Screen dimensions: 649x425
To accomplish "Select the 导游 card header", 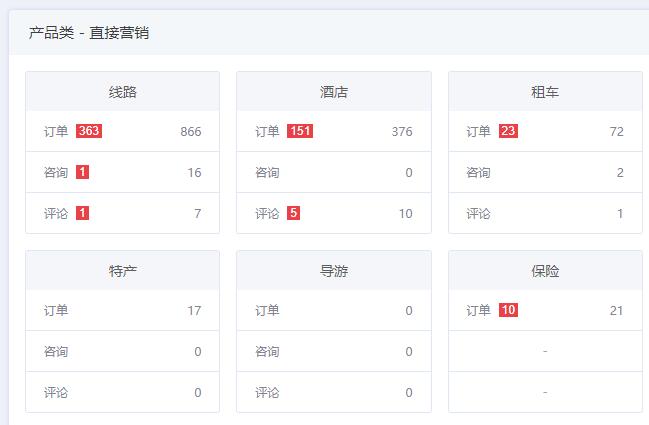I will click(x=334, y=271).
